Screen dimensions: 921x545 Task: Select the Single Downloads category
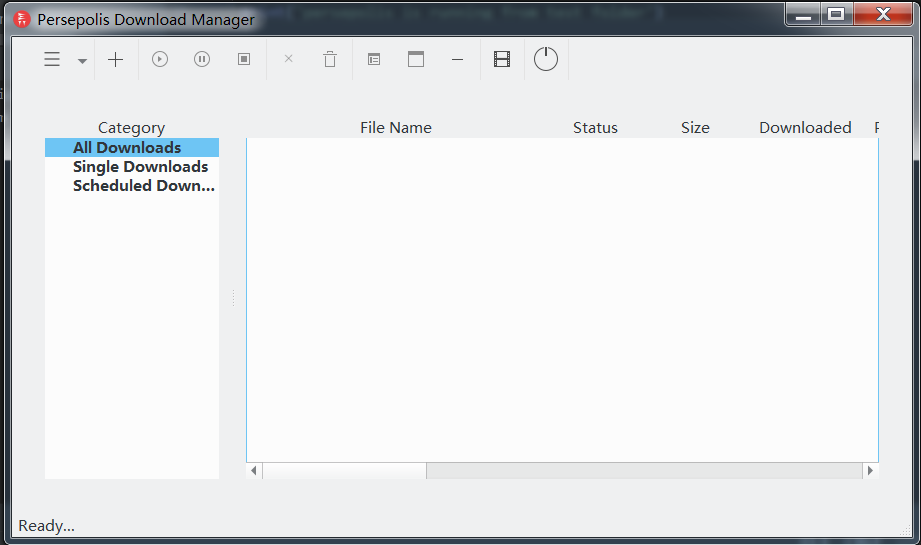click(x=140, y=167)
